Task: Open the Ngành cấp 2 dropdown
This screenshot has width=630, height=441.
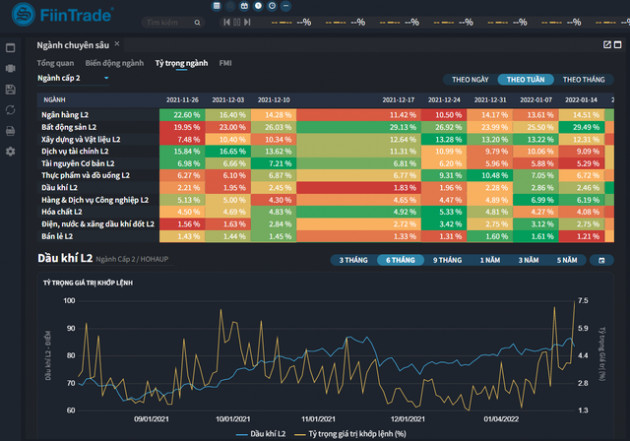Action: (73, 78)
